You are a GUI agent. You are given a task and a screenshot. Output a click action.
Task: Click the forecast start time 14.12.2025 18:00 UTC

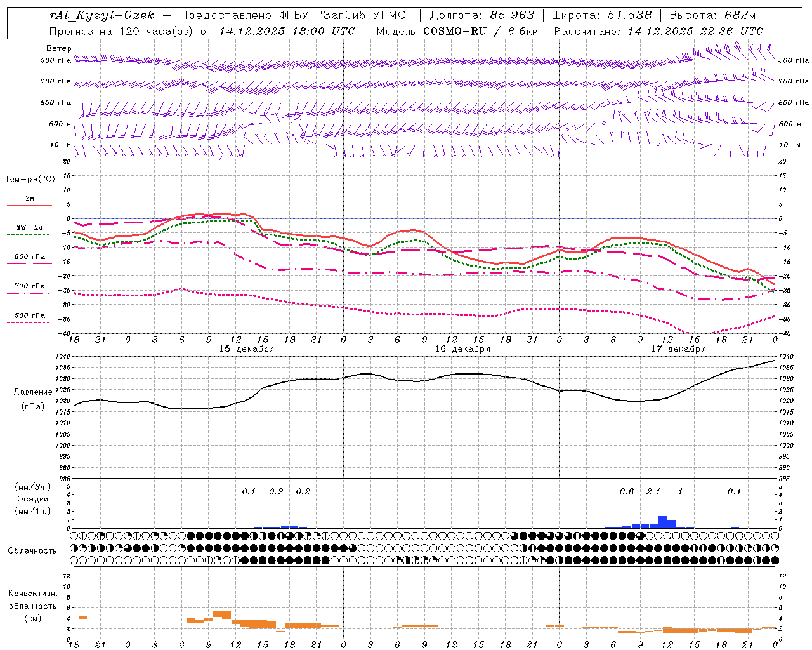(287, 31)
